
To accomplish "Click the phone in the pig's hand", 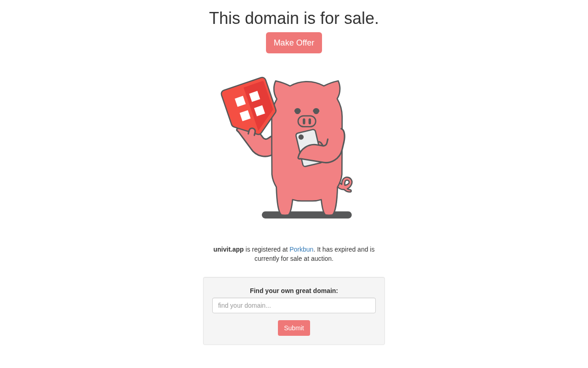I will [x=308, y=146].
